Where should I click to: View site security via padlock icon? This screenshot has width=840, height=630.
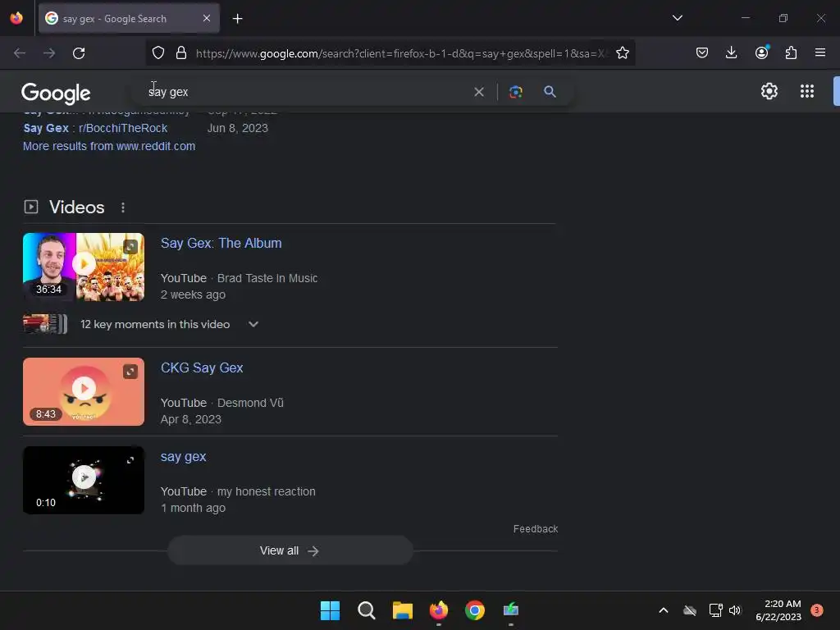point(181,53)
